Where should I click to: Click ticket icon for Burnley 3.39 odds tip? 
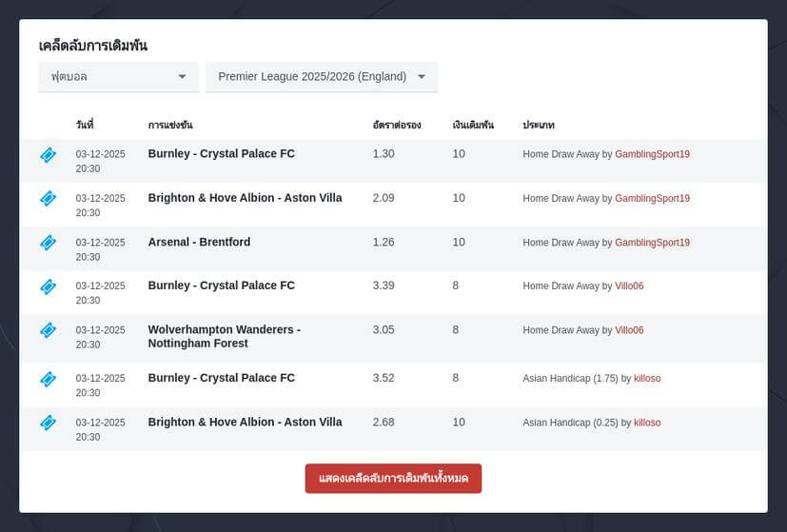48,286
